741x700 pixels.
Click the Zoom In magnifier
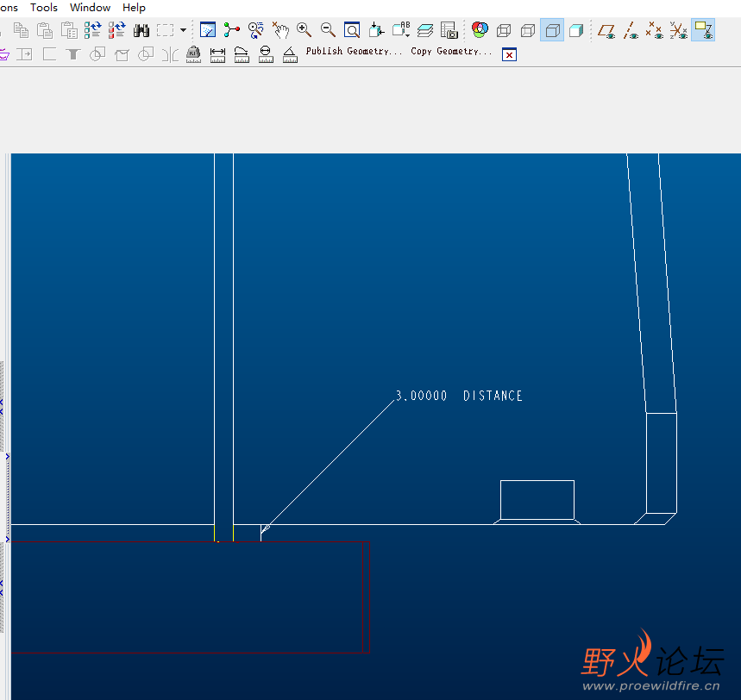tap(304, 30)
